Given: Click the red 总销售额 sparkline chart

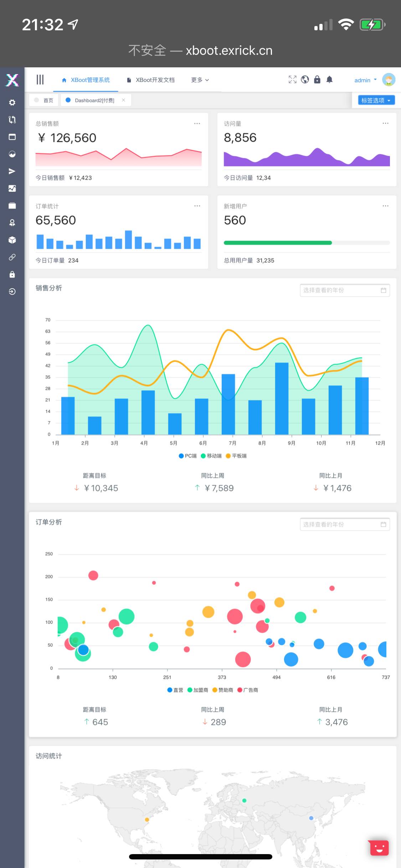Looking at the screenshot, I should click(119, 157).
